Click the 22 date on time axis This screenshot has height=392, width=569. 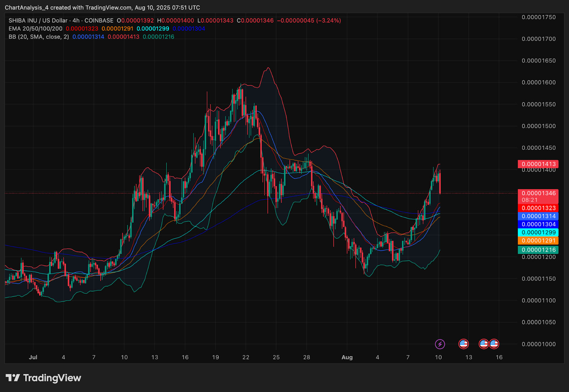tap(246, 357)
